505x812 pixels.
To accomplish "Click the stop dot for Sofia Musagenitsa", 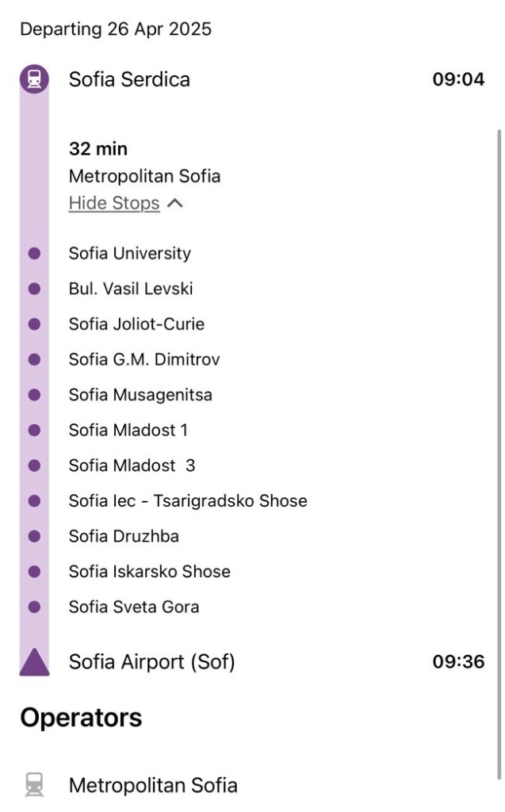I will pos(34,395).
